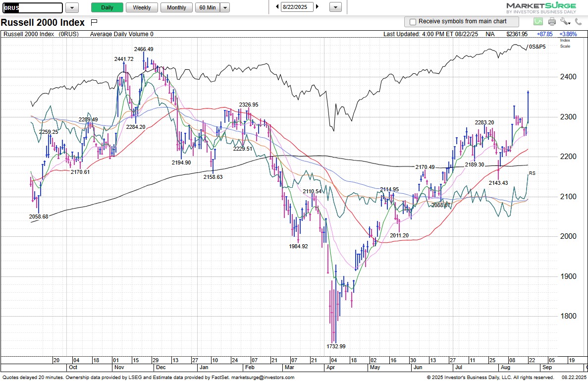Click the 2189.30 price label

pyautogui.click(x=475, y=164)
